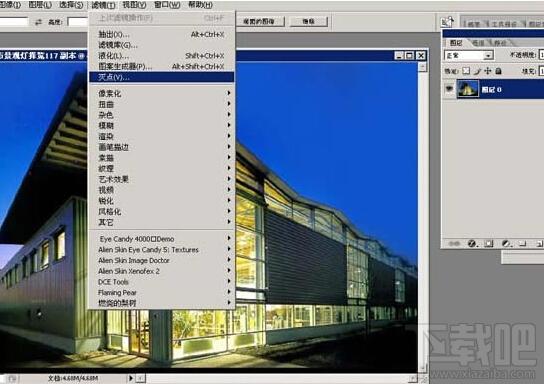The width and height of the screenshot is (544, 384).
Task: Open Flaming Pear submenu
Action: pyautogui.click(x=162, y=292)
